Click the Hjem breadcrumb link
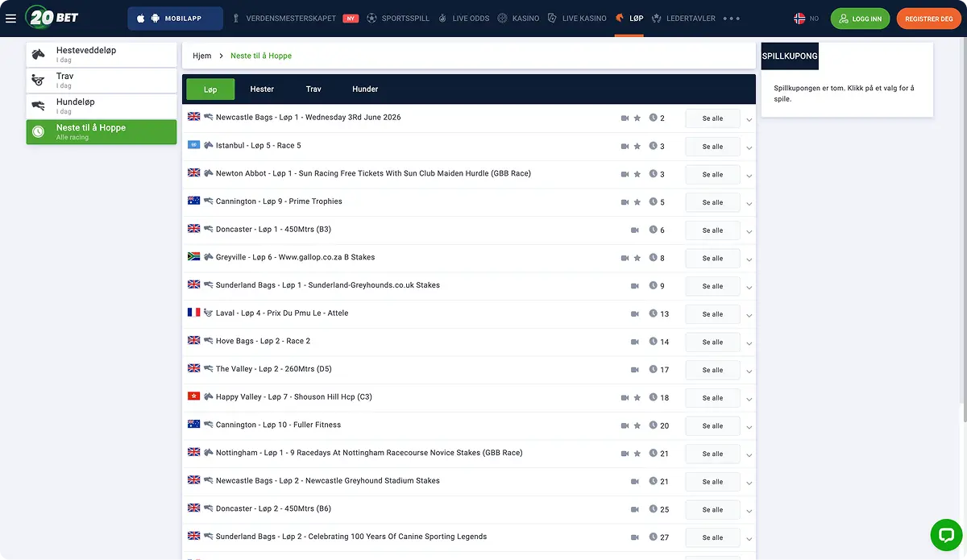967x560 pixels. pyautogui.click(x=202, y=56)
